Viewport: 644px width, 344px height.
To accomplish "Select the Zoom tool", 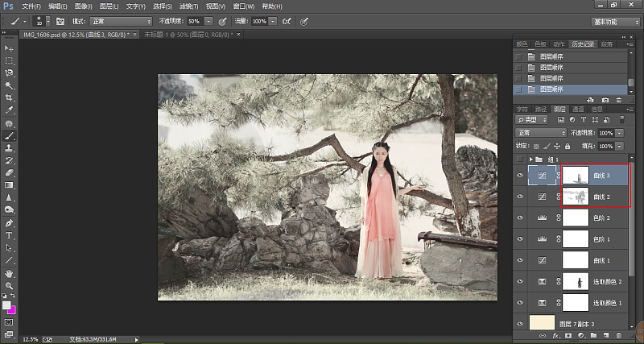I will point(9,286).
